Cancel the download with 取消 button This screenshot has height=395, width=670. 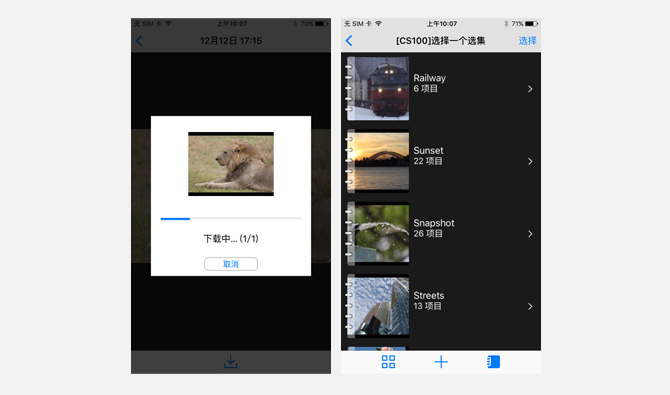231,264
